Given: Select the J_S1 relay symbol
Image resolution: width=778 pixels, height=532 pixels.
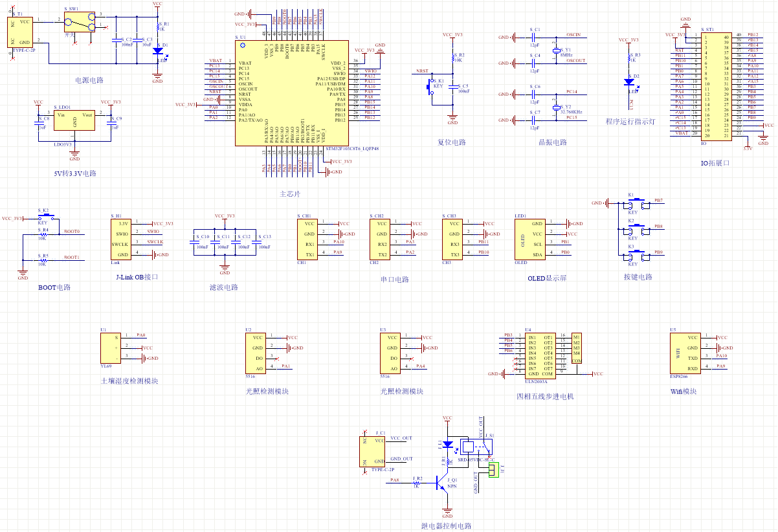Looking at the screenshot, I should (475, 447).
